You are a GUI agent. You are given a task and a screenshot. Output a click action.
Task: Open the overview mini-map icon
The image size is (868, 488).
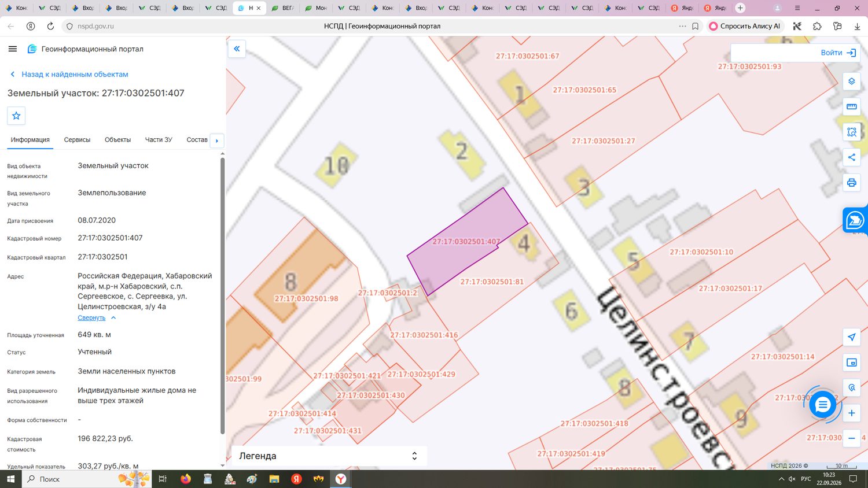point(852,363)
